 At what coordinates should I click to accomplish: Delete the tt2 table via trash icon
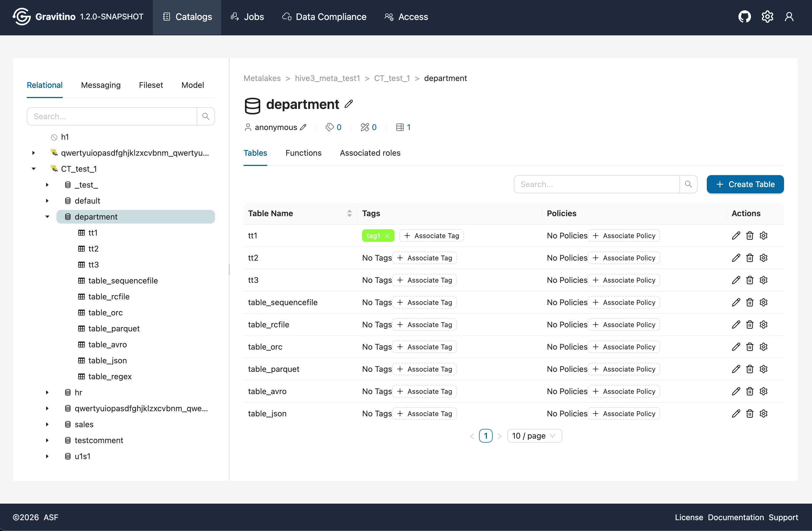point(750,258)
